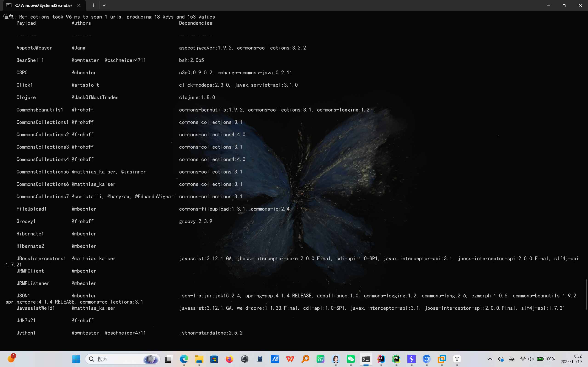Open WPS Office from taskbar
The image size is (588, 367).
tap(290, 359)
